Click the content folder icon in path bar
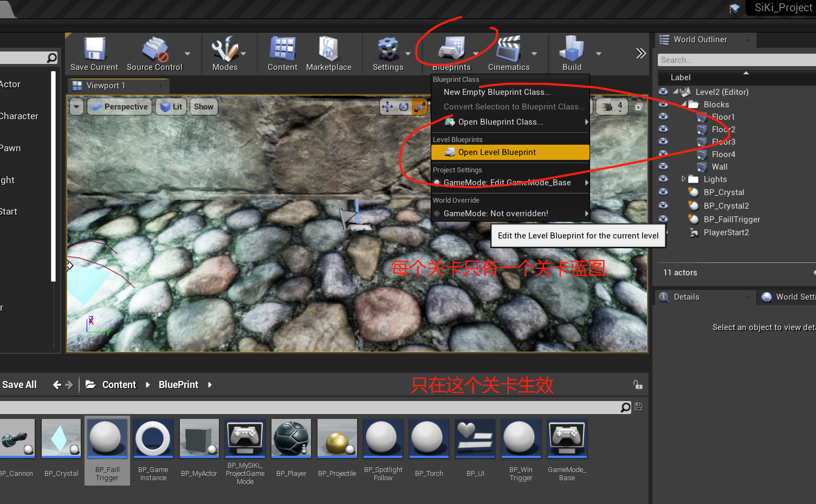 [91, 384]
